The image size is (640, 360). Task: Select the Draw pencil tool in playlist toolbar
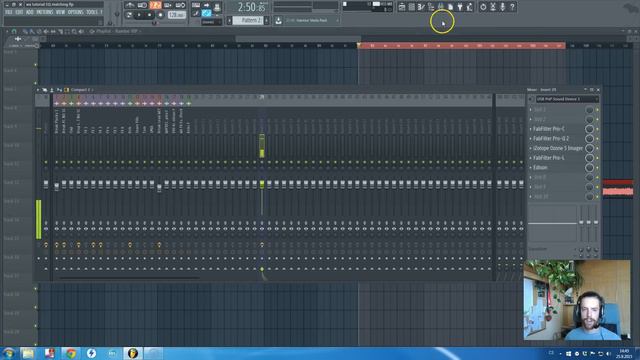pos(25,31)
